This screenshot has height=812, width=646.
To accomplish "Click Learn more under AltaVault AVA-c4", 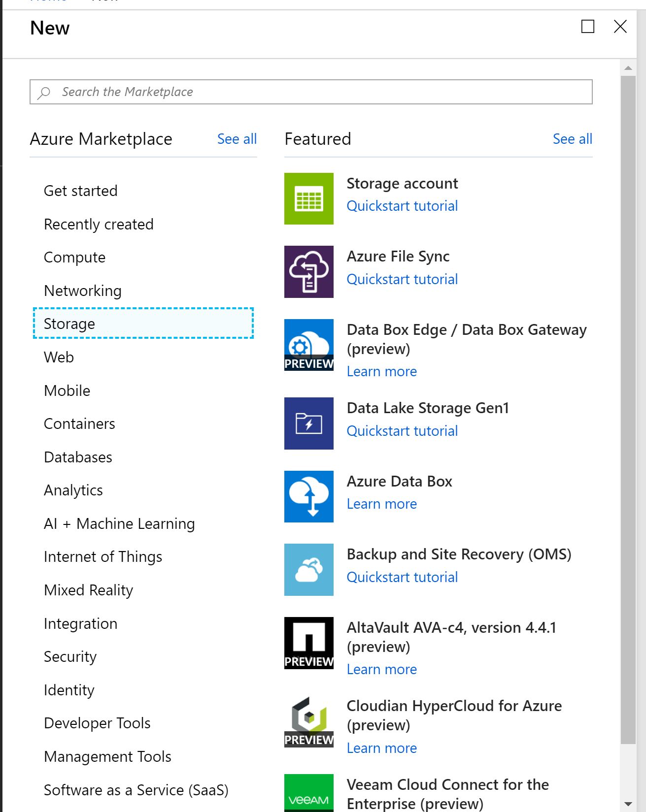I will (x=382, y=669).
